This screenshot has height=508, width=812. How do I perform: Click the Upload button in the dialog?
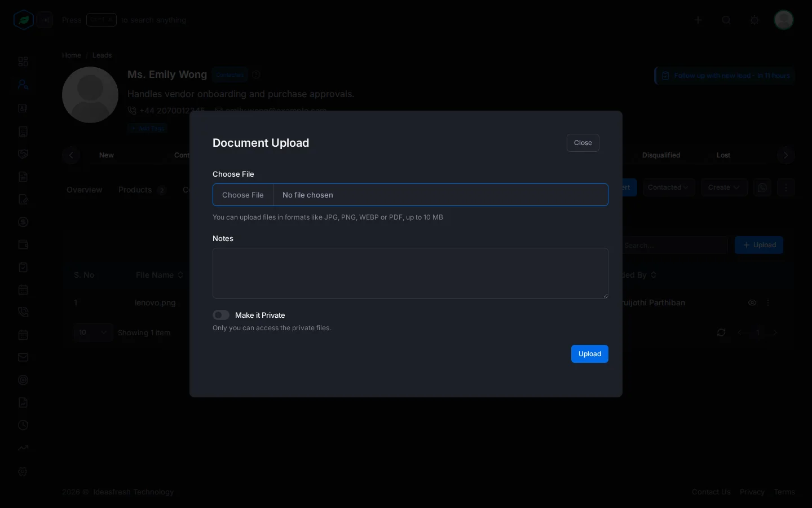click(x=589, y=354)
